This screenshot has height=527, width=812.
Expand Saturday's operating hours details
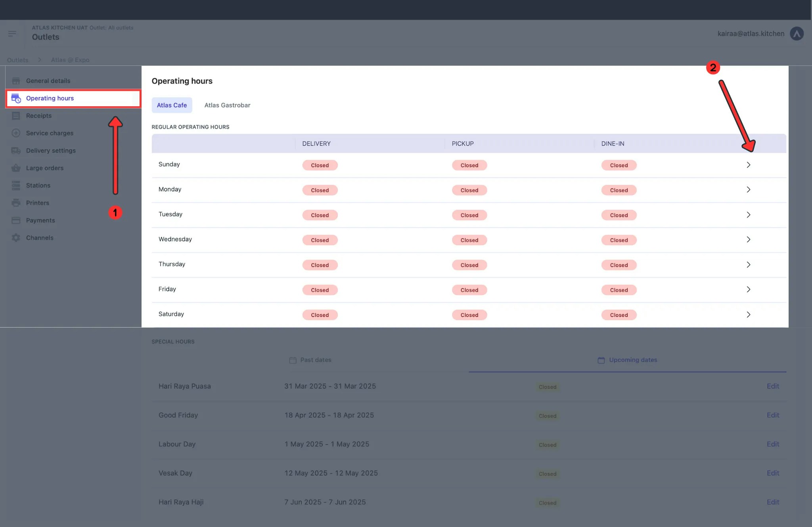(x=749, y=314)
